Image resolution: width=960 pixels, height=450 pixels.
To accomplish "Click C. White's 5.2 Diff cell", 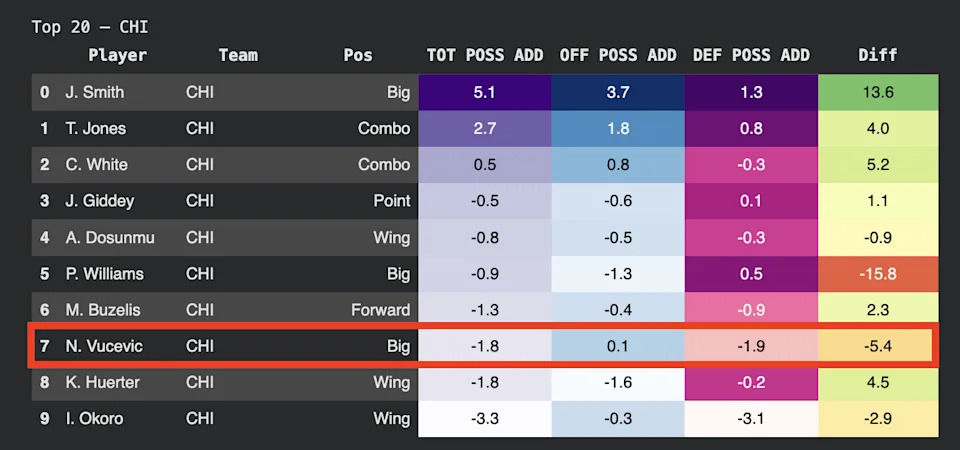I will [877, 165].
